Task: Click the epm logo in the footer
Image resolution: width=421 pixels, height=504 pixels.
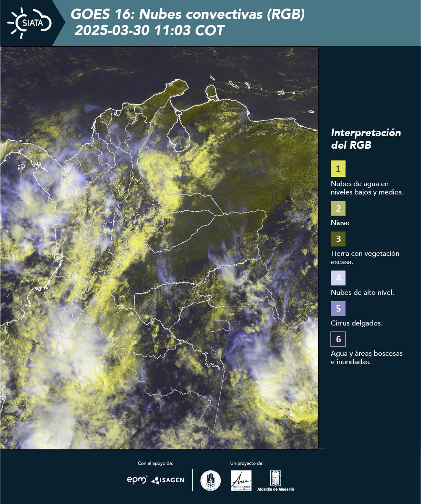Action: [x=137, y=480]
